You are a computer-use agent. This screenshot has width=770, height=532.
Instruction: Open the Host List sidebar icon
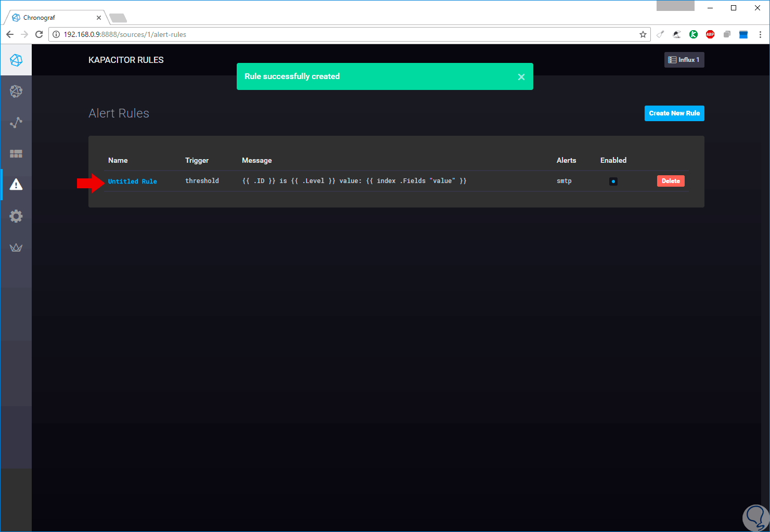(16, 92)
